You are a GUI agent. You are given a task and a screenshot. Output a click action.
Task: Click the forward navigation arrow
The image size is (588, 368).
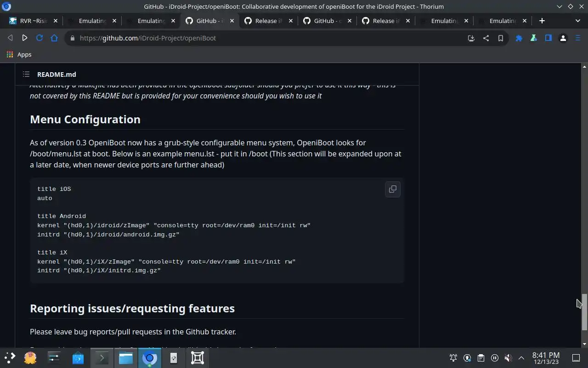tap(25, 38)
